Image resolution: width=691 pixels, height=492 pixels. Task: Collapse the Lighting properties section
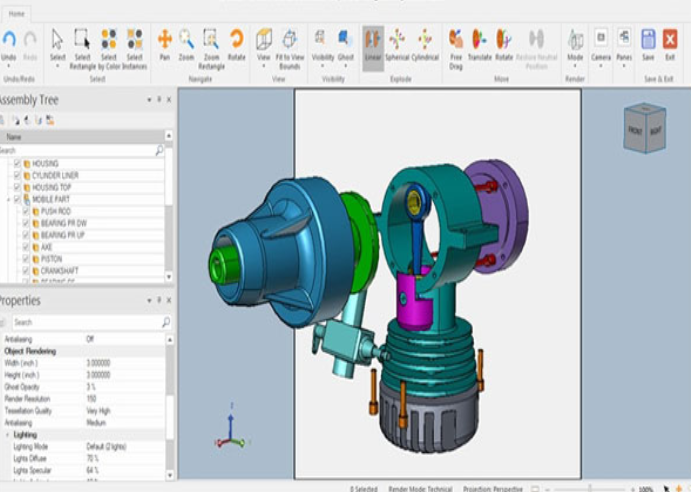(x=6, y=435)
